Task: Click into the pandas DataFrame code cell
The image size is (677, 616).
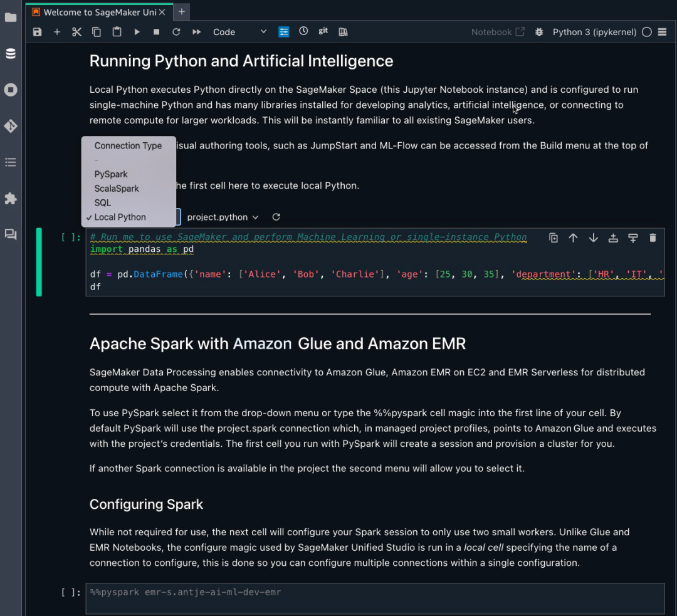Action: pyautogui.click(x=375, y=262)
